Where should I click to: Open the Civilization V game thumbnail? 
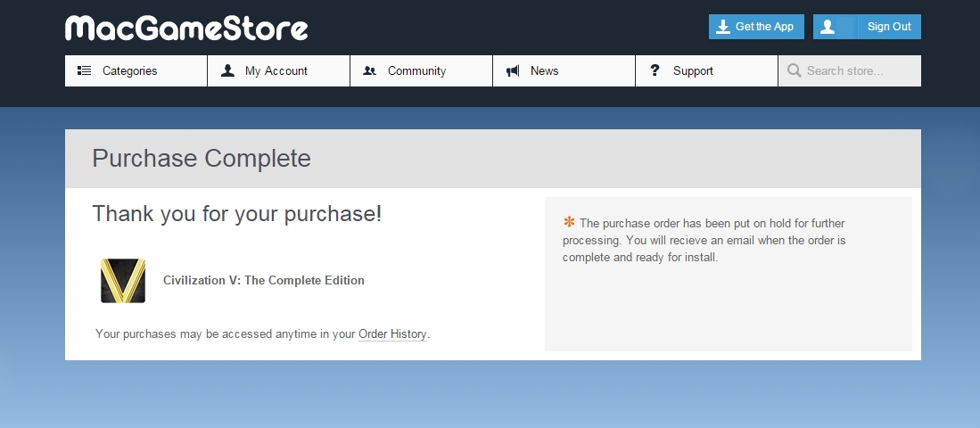(123, 281)
